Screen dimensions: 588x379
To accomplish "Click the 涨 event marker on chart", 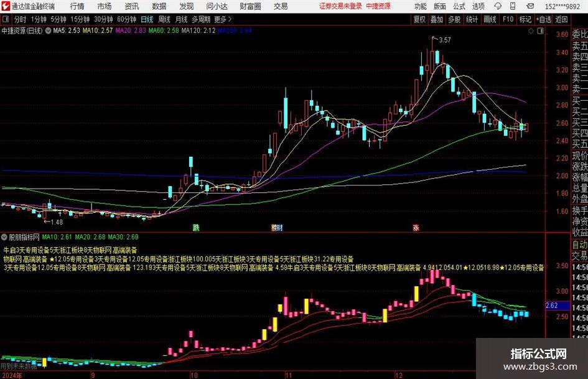I will tap(416, 227).
